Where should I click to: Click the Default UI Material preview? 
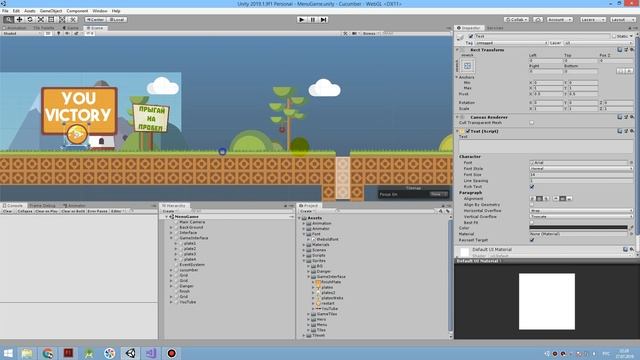tap(547, 301)
